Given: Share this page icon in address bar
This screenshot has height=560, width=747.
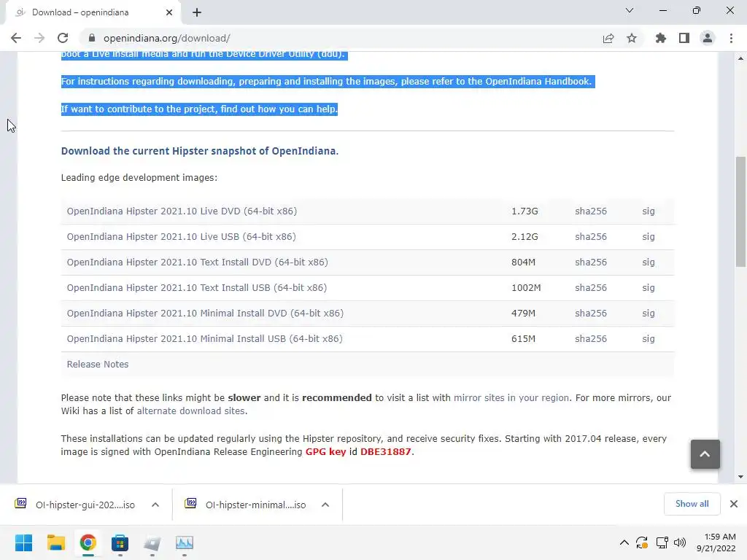Looking at the screenshot, I should point(608,38).
